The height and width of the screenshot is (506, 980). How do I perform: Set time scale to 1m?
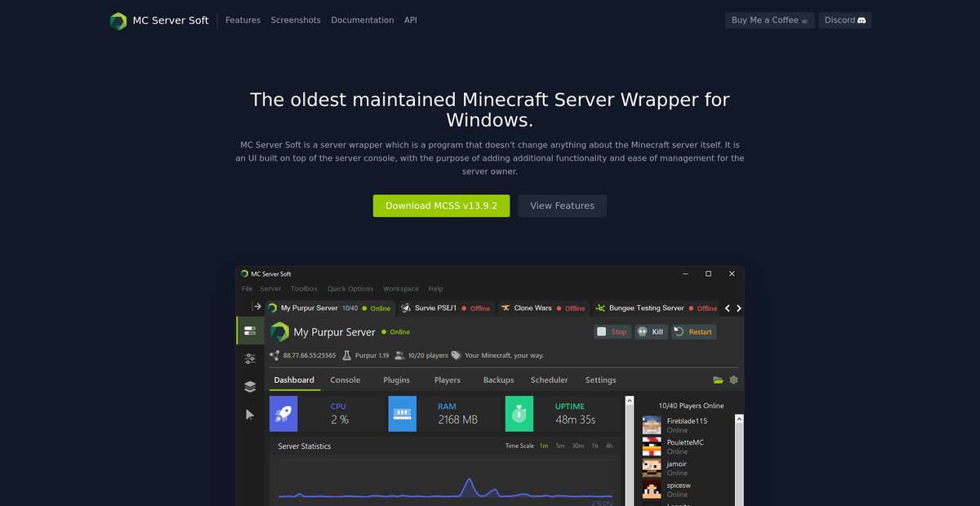click(x=544, y=446)
